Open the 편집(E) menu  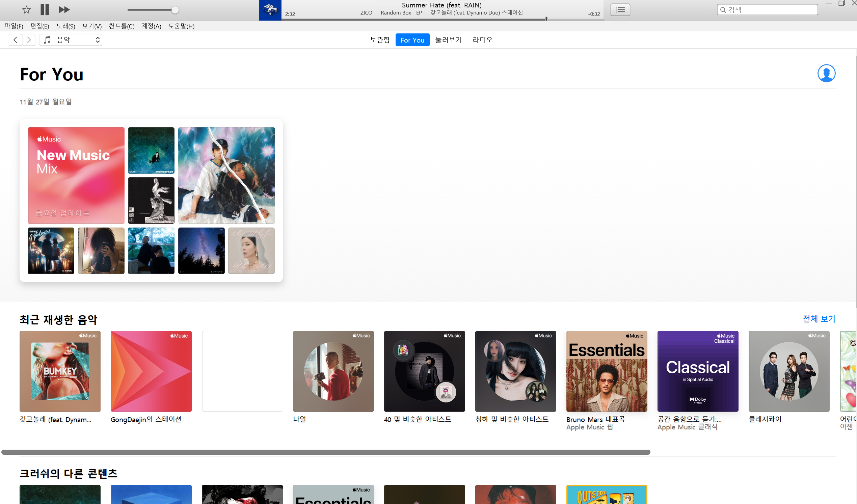(39, 26)
